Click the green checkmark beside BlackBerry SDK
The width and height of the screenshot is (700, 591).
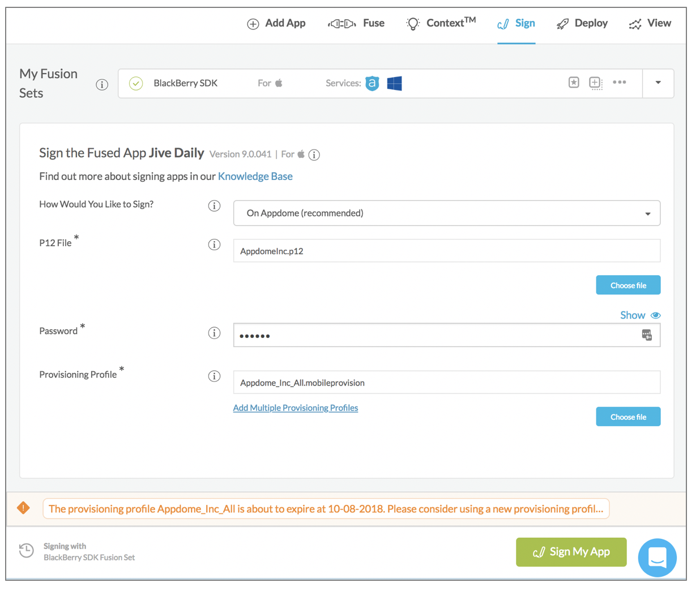pyautogui.click(x=136, y=83)
